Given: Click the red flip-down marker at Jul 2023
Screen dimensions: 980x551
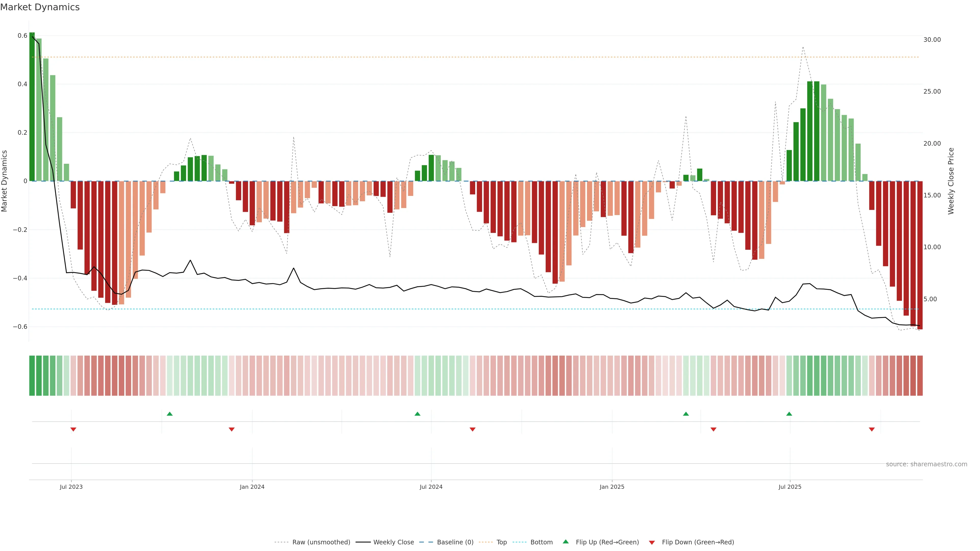Looking at the screenshot, I should (x=73, y=429).
